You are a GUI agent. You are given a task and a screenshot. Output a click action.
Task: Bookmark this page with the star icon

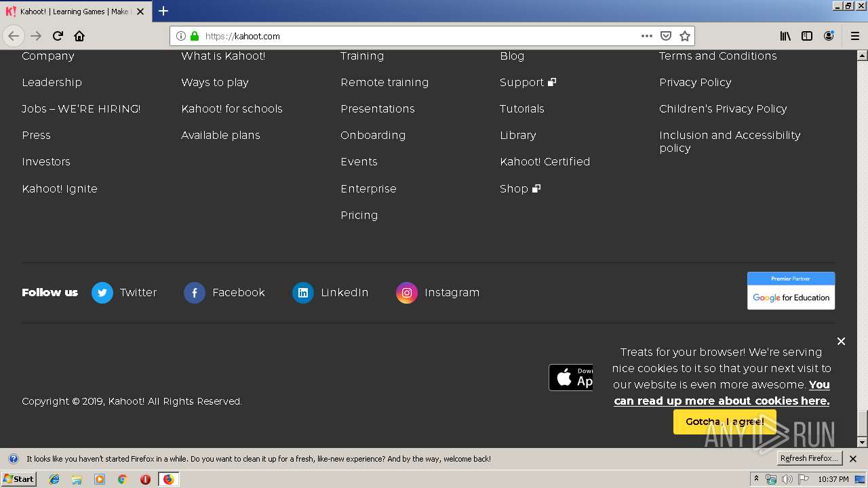(x=685, y=36)
